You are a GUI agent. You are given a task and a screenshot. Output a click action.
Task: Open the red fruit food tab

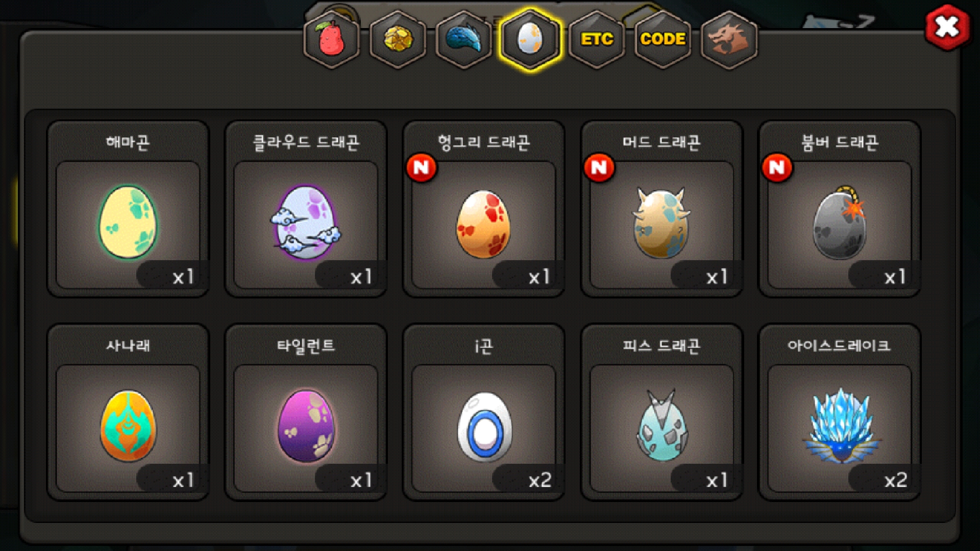[x=332, y=39]
